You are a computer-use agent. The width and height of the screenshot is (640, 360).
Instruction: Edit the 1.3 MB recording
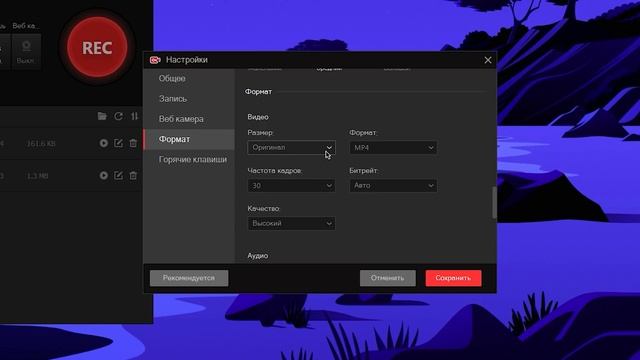coord(118,175)
